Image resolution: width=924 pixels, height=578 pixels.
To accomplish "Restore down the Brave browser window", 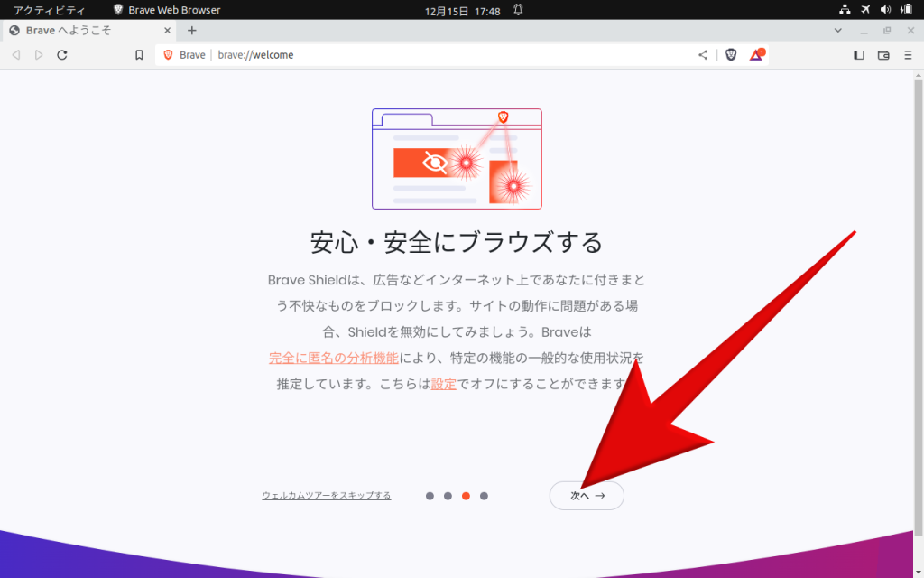I will [887, 31].
